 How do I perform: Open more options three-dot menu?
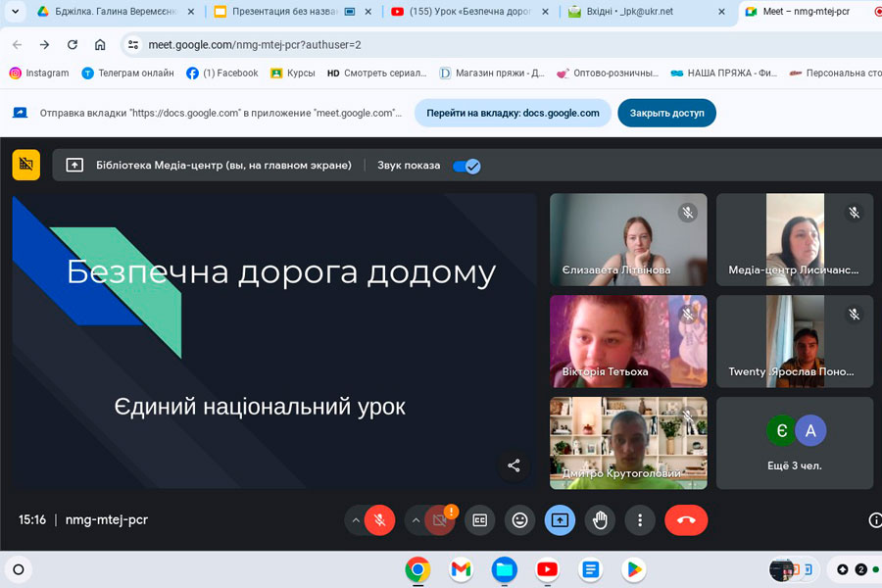(x=640, y=520)
